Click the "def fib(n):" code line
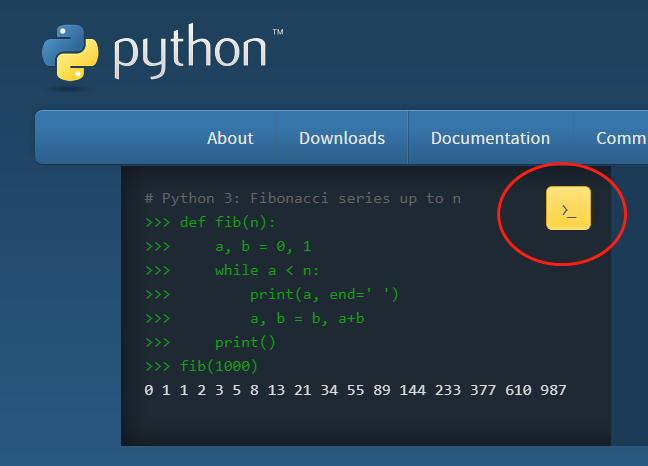This screenshot has width=648, height=466. [227, 222]
